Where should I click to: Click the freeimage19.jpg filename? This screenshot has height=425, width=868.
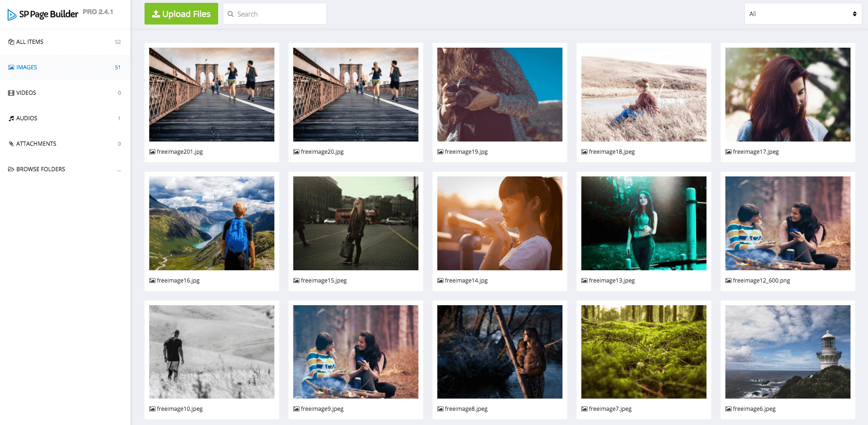click(466, 152)
